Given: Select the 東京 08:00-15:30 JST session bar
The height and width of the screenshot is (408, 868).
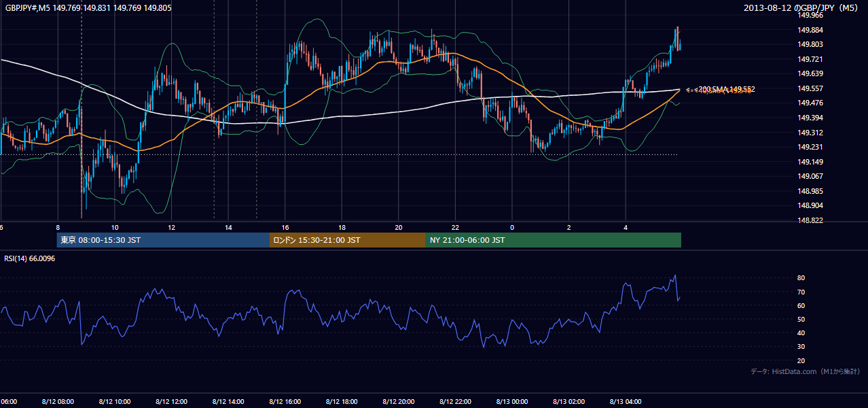Looking at the screenshot, I should 163,240.
